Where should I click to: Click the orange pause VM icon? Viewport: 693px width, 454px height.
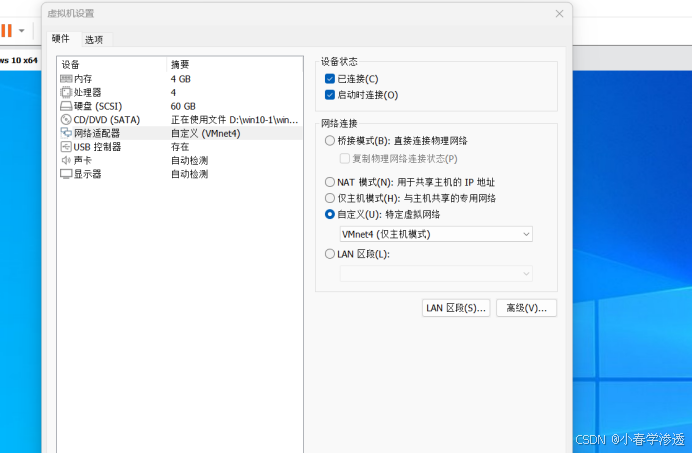[x=6, y=31]
